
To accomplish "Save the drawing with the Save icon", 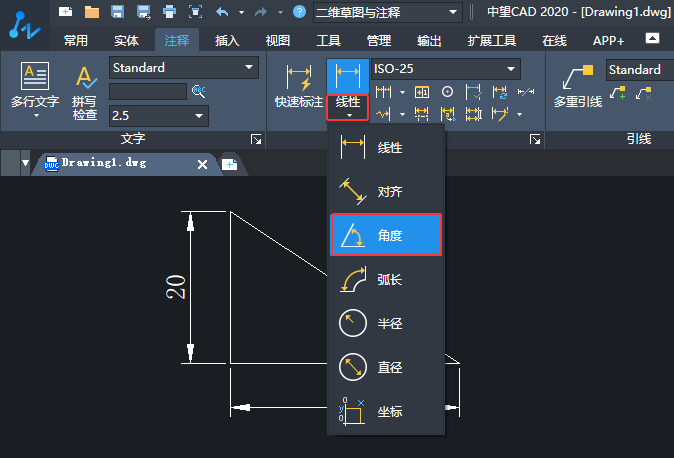I will [117, 12].
